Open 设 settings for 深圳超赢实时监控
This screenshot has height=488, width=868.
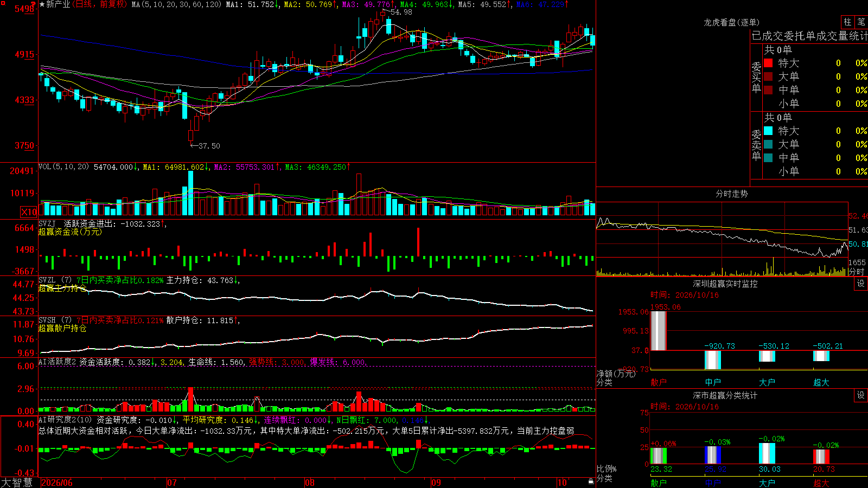click(861, 284)
